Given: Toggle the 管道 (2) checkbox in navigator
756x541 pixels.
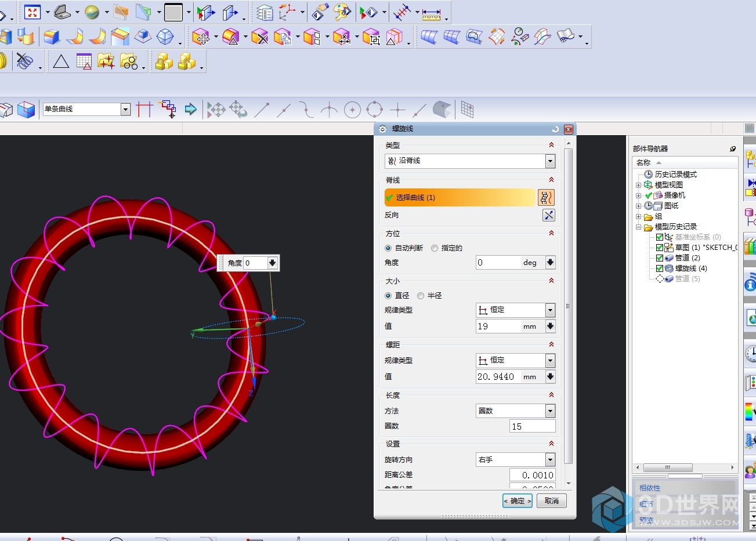Looking at the screenshot, I should coord(660,258).
